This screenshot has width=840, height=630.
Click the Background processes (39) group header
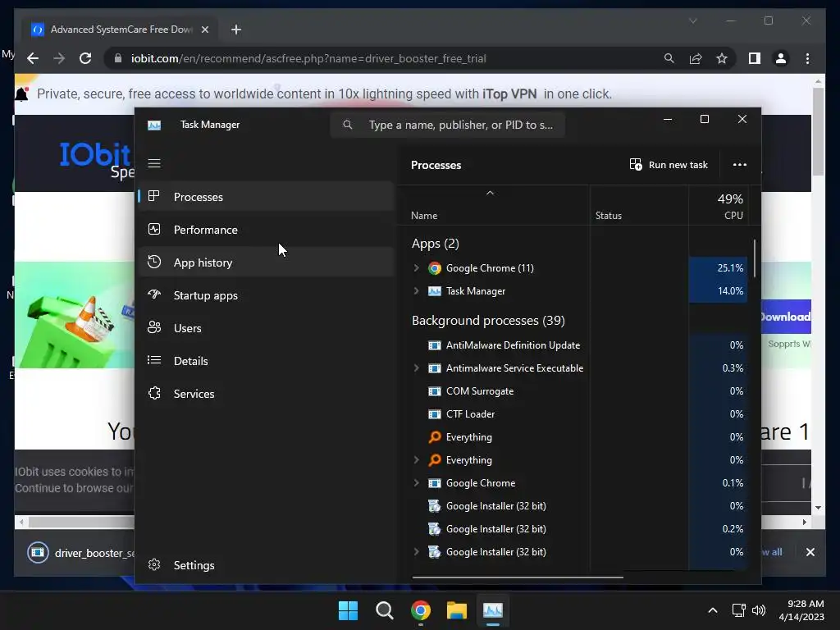488,321
